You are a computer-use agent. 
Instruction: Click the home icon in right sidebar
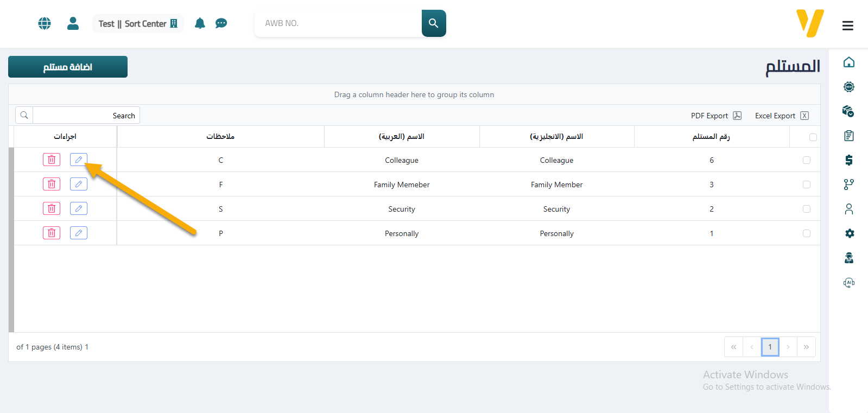pos(849,62)
